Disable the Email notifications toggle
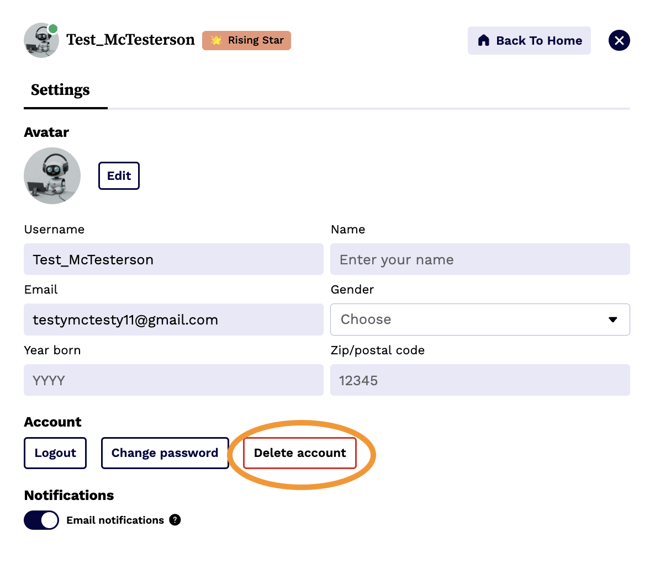The height and width of the screenshot is (564, 655). [41, 520]
